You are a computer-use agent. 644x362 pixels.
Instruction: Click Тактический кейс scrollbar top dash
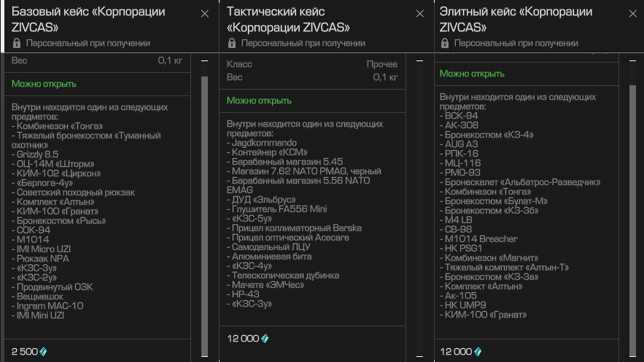point(419,60)
